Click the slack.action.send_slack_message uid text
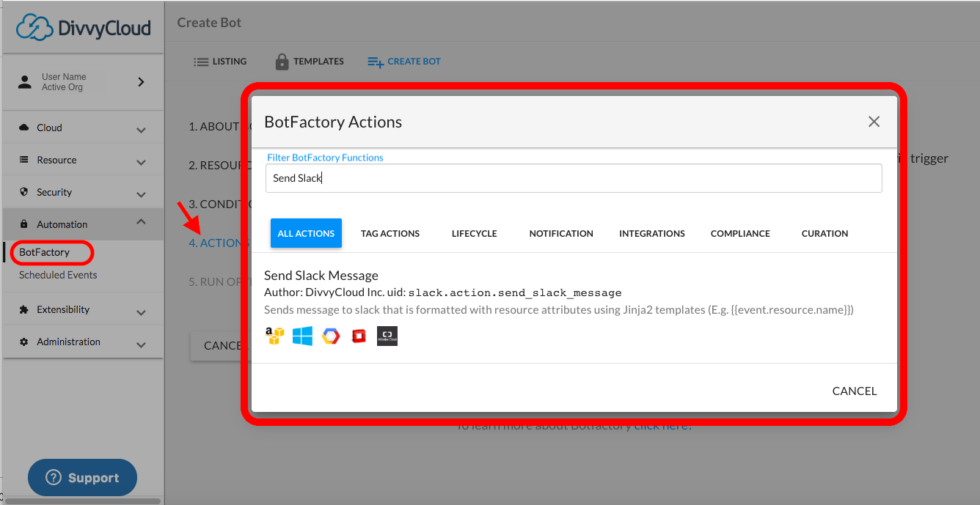The height and width of the screenshot is (505, 980). (x=515, y=293)
